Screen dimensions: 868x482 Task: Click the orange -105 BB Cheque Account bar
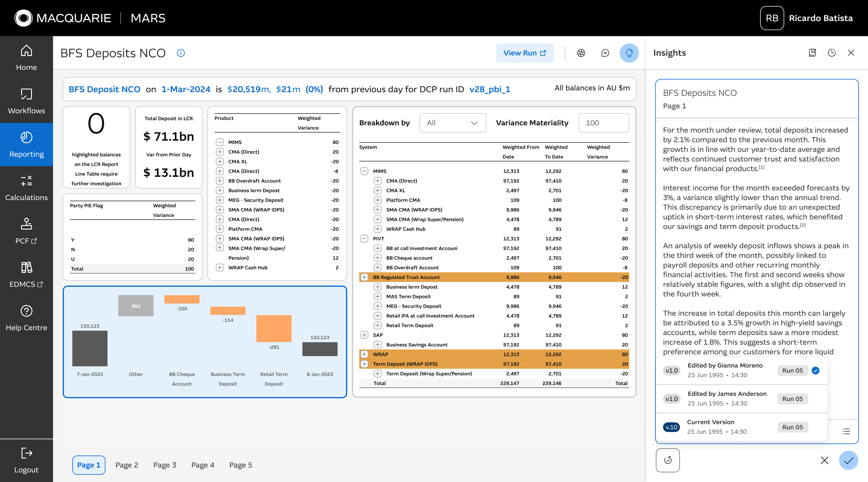point(182,299)
